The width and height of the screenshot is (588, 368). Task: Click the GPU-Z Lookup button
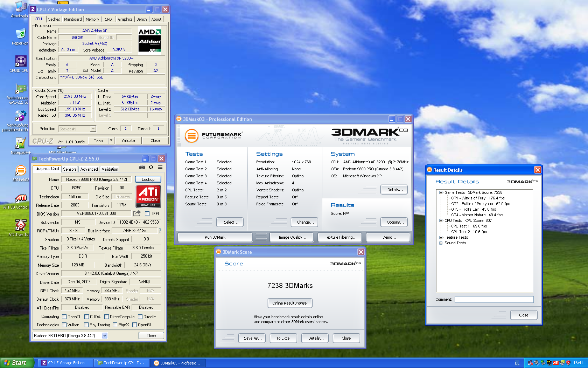pyautogui.click(x=148, y=179)
